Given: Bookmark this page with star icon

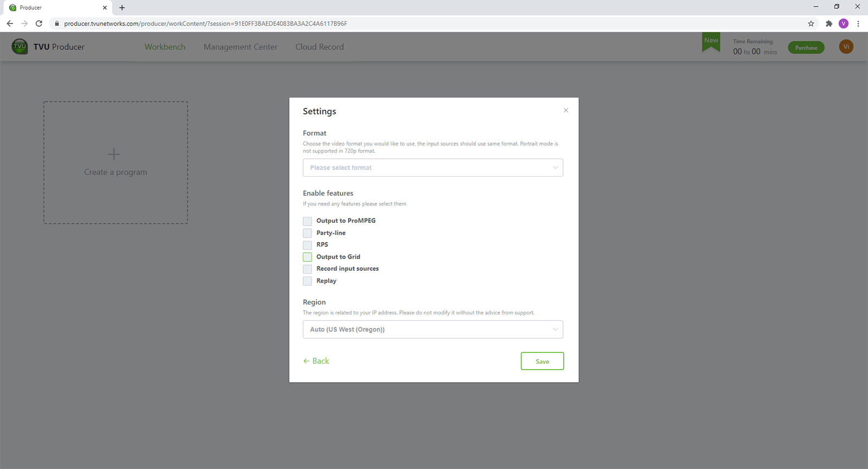Looking at the screenshot, I should point(811,23).
